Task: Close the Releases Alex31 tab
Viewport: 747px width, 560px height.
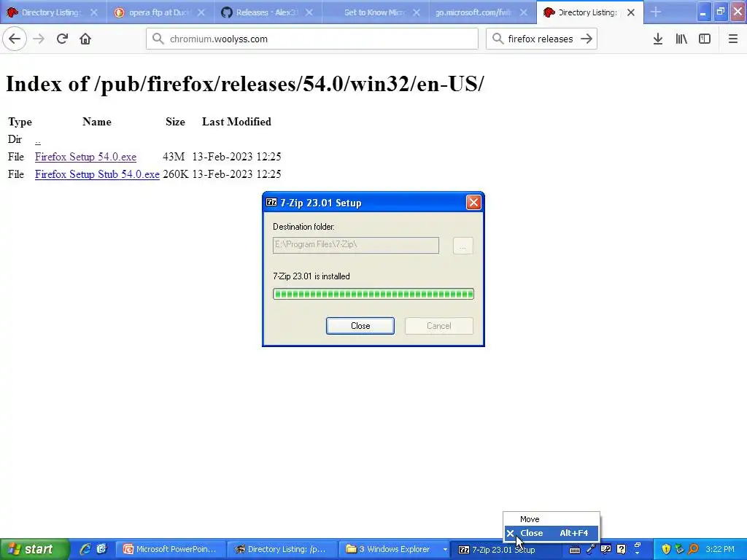Action: [x=309, y=12]
